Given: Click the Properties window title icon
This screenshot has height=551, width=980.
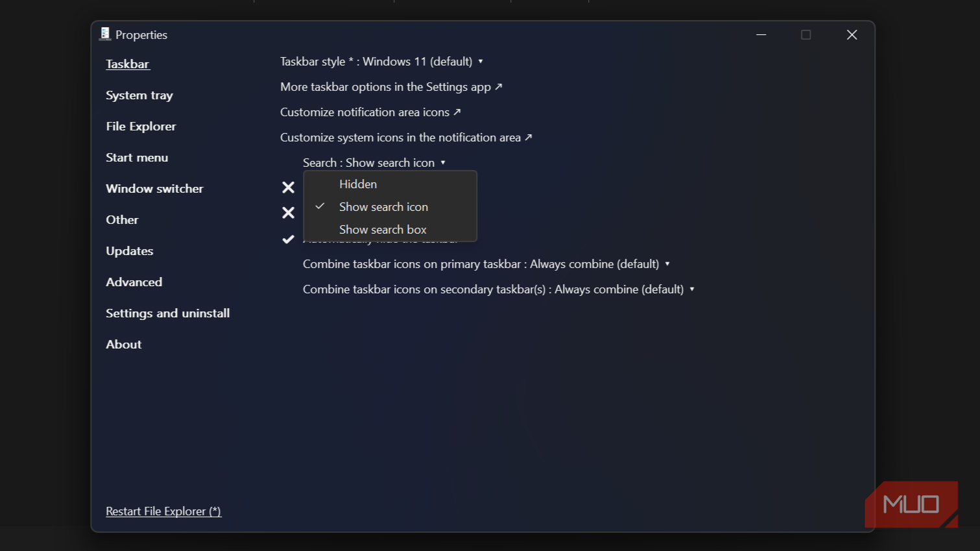Looking at the screenshot, I should [x=105, y=34].
